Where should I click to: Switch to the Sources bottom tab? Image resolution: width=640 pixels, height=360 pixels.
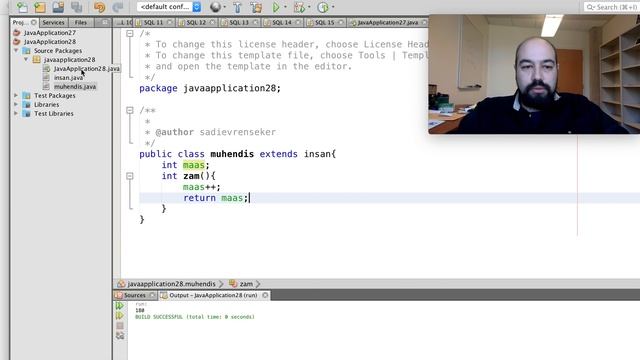pyautogui.click(x=134, y=295)
